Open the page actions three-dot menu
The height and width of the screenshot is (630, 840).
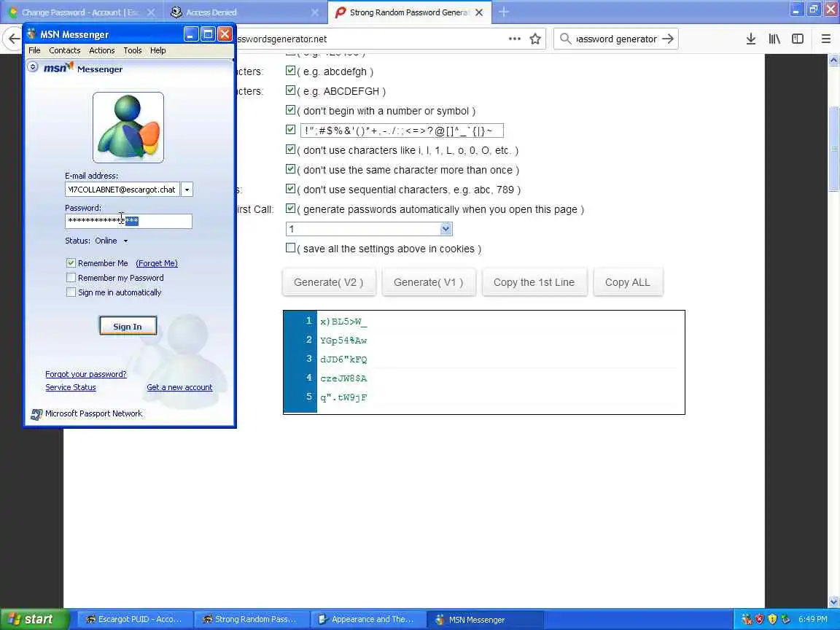[514, 39]
